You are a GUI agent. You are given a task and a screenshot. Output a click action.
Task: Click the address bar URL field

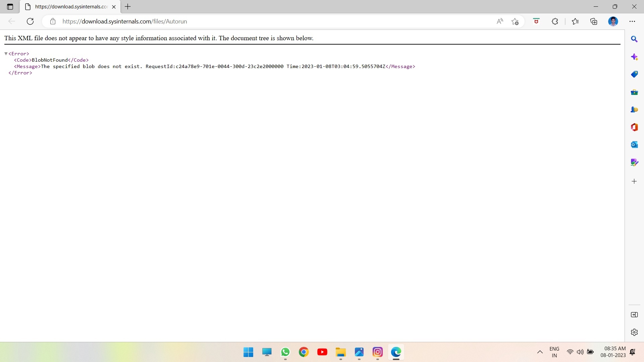coord(235,21)
